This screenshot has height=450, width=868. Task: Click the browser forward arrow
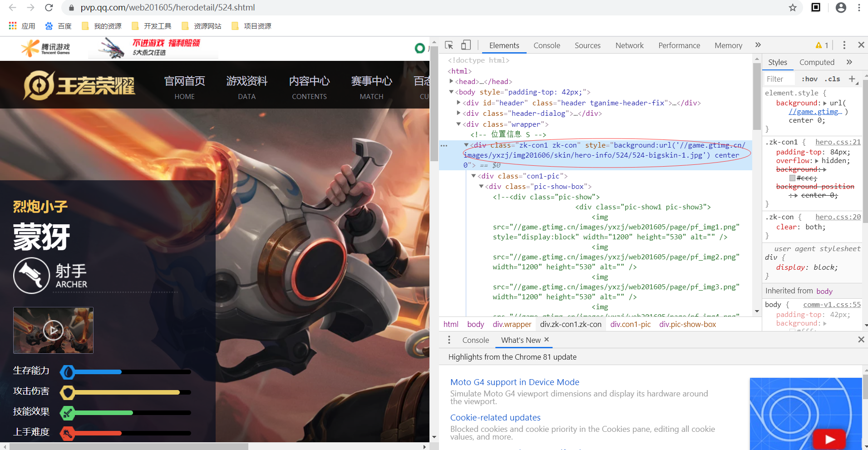point(30,8)
